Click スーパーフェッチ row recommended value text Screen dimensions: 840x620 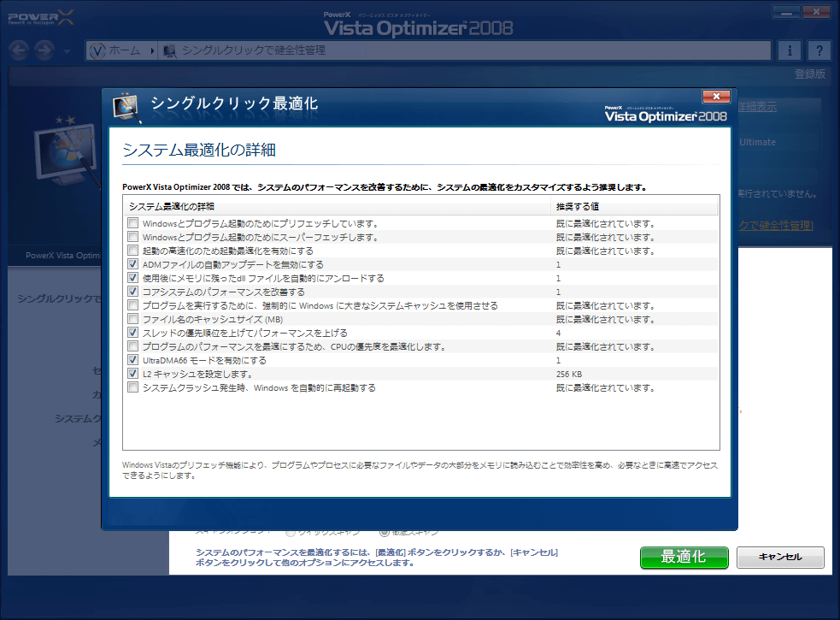click(x=605, y=237)
